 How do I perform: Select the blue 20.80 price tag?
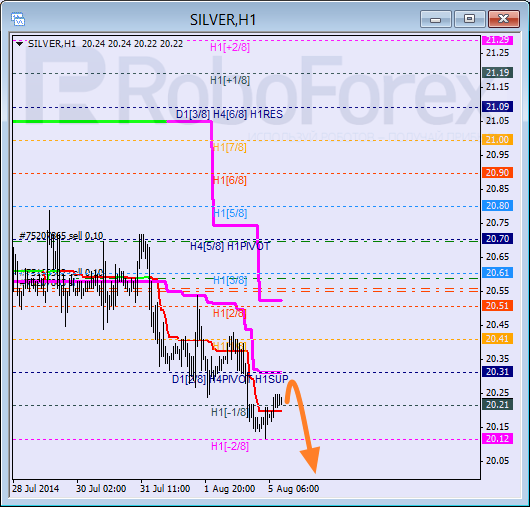coord(497,206)
